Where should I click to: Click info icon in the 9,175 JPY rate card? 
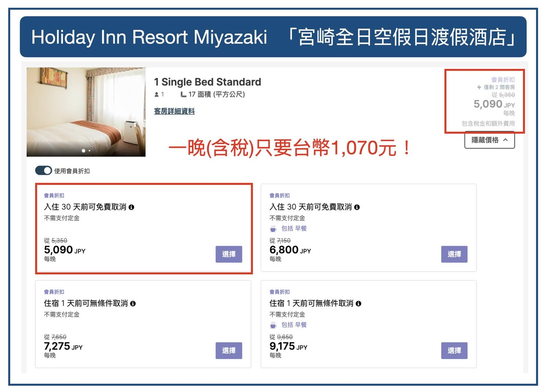point(358,304)
